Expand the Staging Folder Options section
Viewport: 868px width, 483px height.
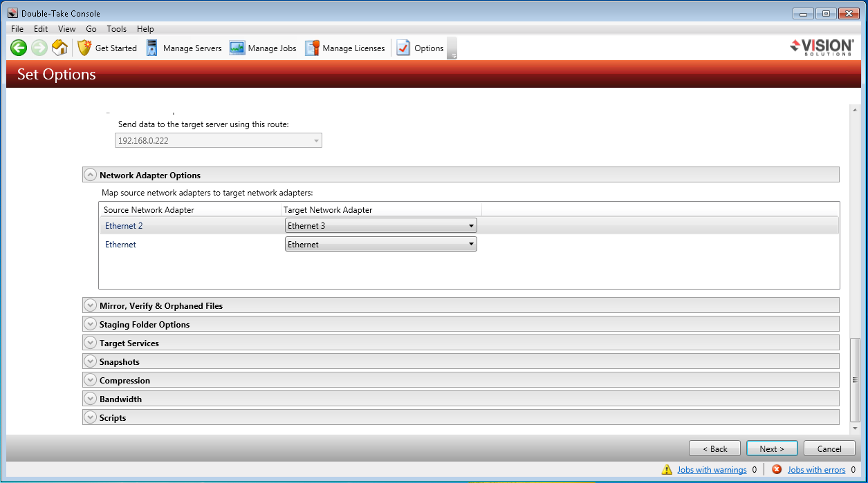(90, 324)
